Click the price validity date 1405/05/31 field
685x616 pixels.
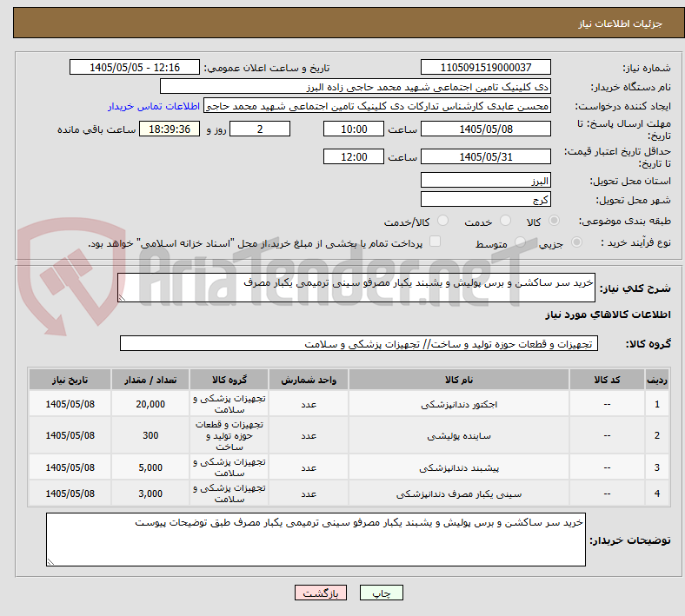click(x=485, y=156)
